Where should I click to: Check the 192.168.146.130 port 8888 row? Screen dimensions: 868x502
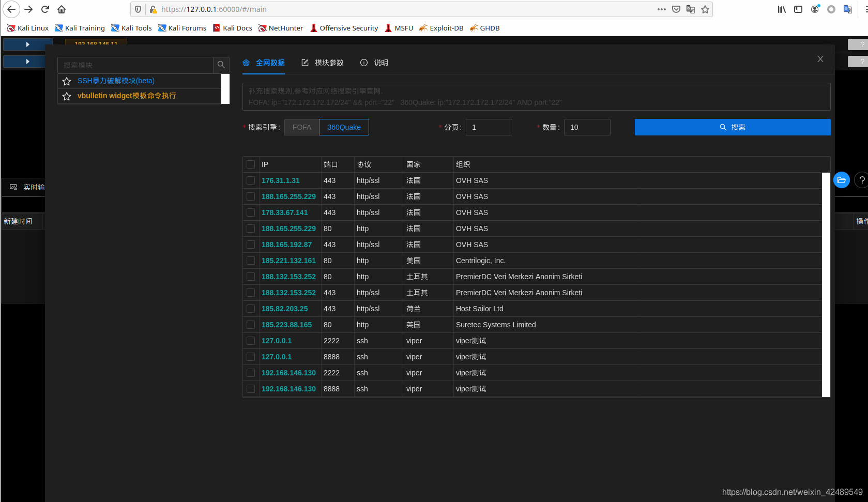click(251, 389)
